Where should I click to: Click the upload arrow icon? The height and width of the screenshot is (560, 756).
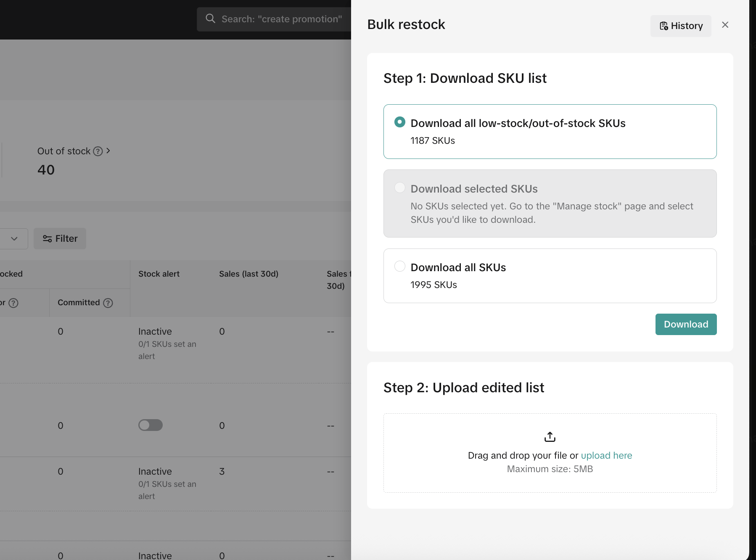[550, 437]
